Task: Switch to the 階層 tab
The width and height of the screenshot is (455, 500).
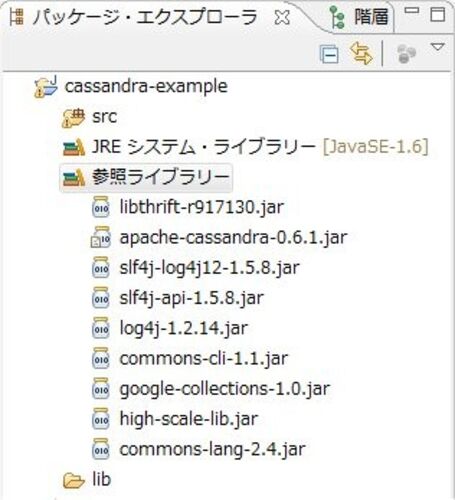Action: point(361,17)
